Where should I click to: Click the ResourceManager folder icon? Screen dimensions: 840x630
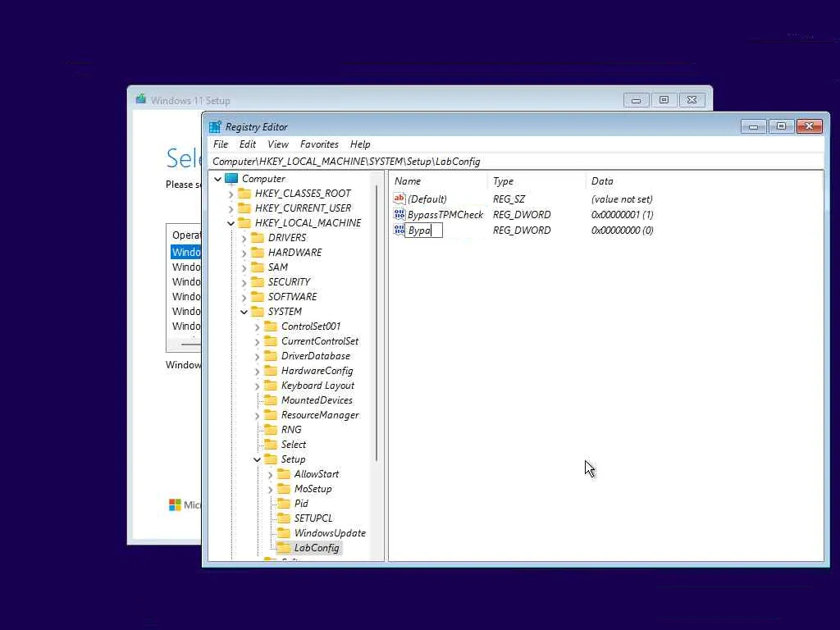pos(271,414)
